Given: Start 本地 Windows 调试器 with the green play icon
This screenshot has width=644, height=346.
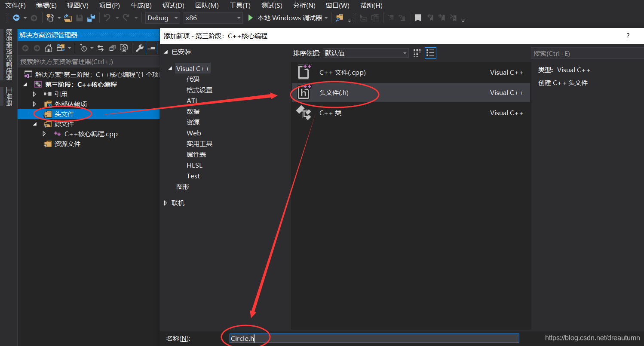Looking at the screenshot, I should (x=251, y=18).
